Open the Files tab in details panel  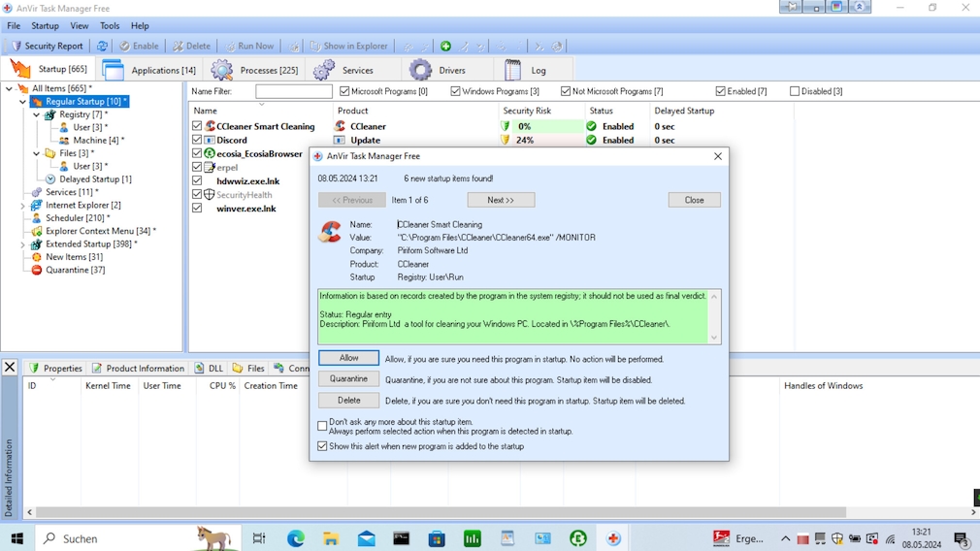click(x=248, y=368)
